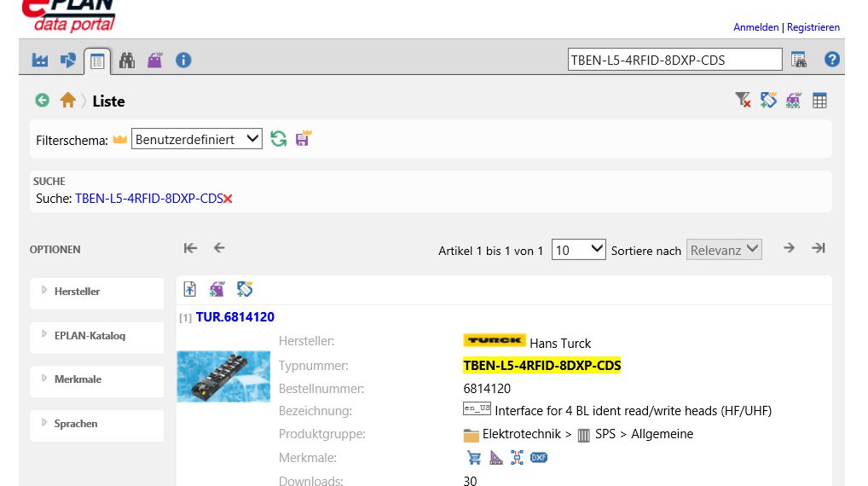Screen dimensions: 868x486
Task: Open the help question mark icon
Action: (831, 59)
